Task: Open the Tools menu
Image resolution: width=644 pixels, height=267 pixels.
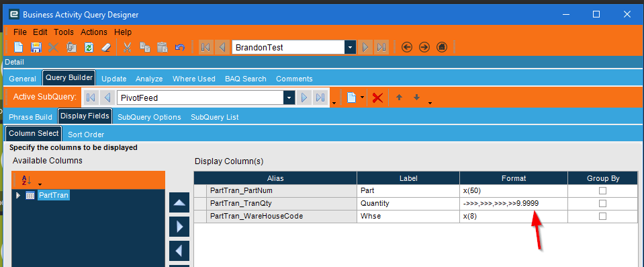Action: tap(64, 32)
